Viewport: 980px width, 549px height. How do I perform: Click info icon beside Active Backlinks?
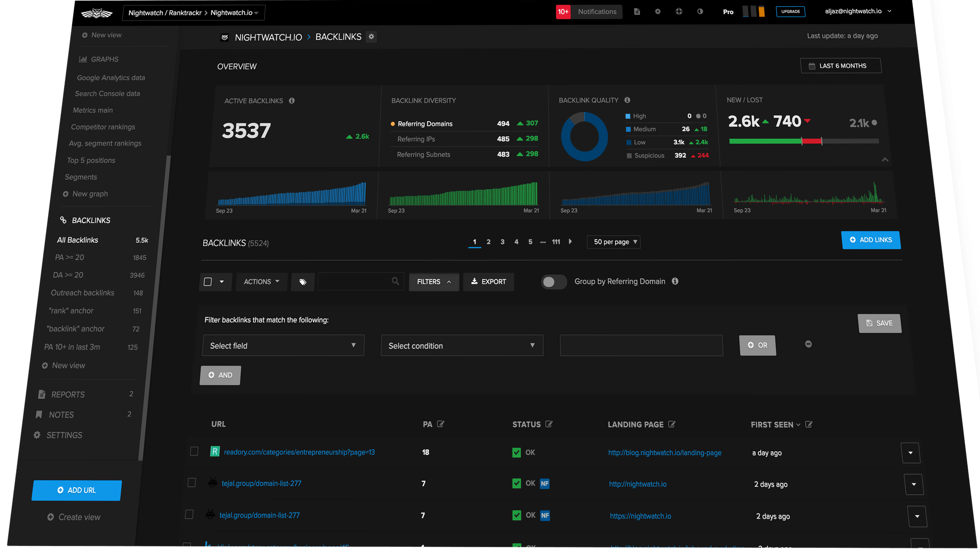292,101
